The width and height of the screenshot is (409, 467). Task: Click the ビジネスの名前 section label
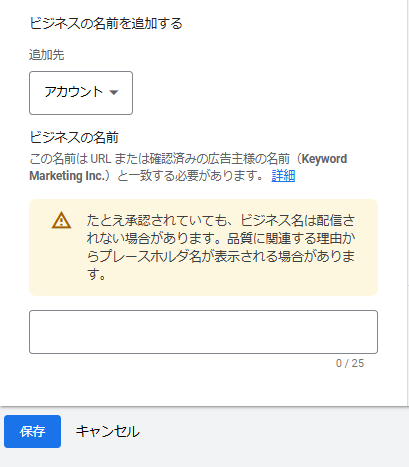74,137
